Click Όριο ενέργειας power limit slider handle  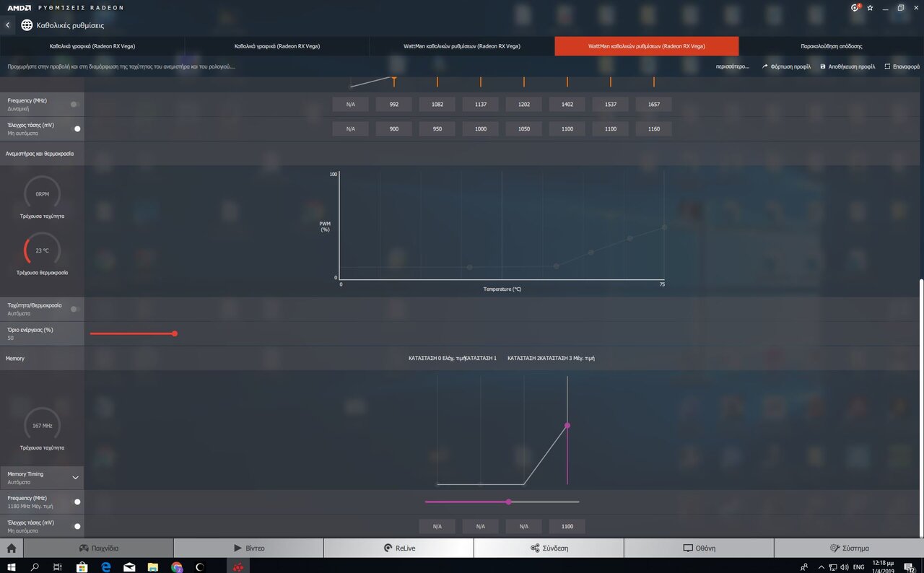[x=175, y=333]
